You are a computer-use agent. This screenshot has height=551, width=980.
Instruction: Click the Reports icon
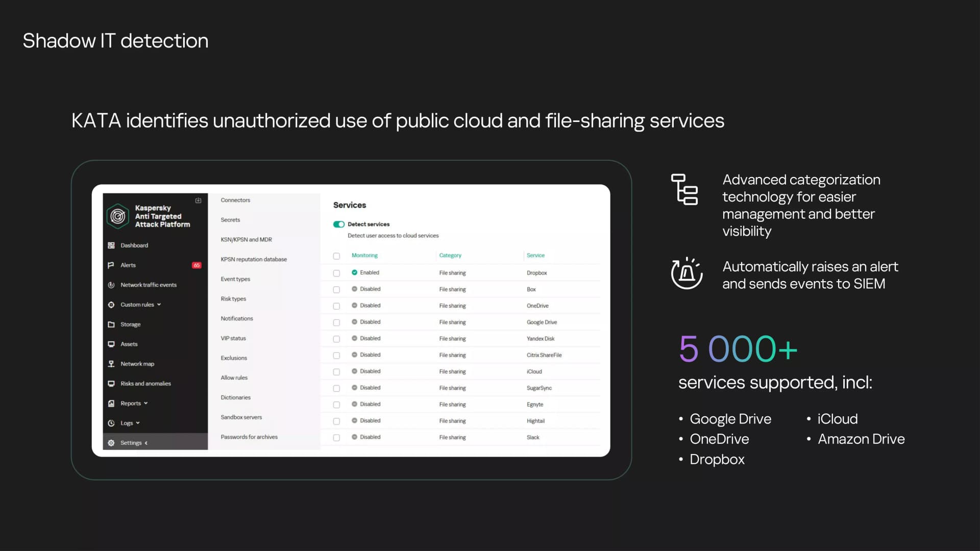[111, 404]
